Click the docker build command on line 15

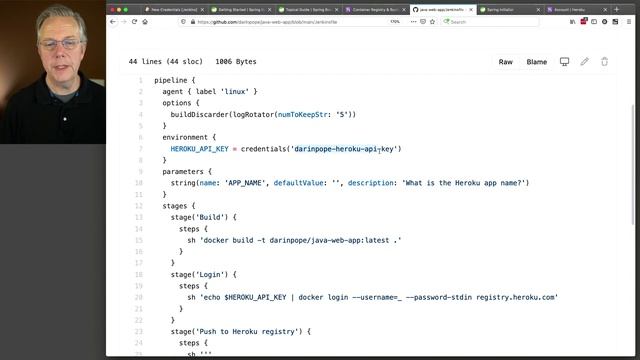pos(300,240)
